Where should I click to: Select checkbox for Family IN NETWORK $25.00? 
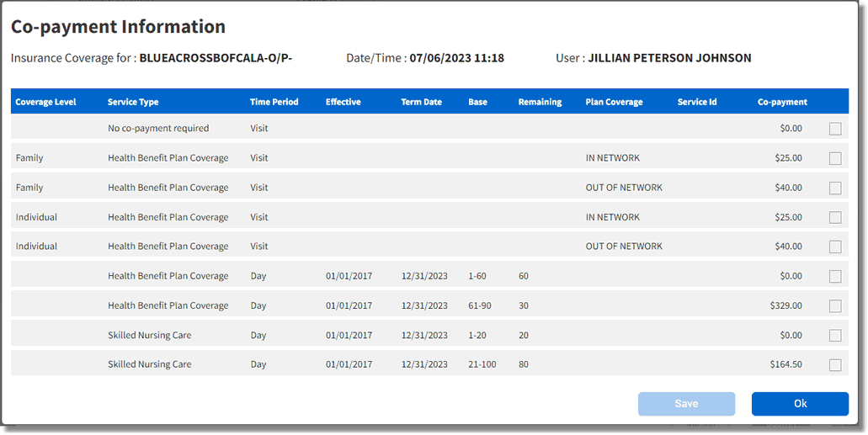click(835, 158)
